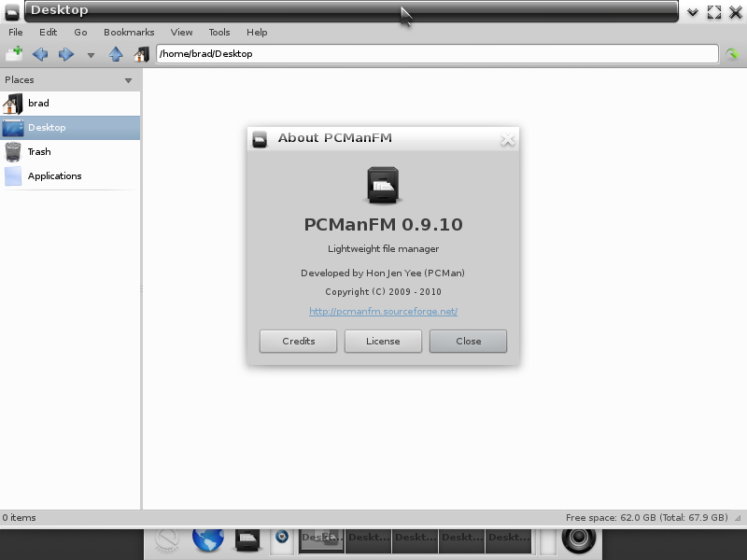Click the X on About PCManFM dialog
The image size is (747, 560).
coord(507,139)
